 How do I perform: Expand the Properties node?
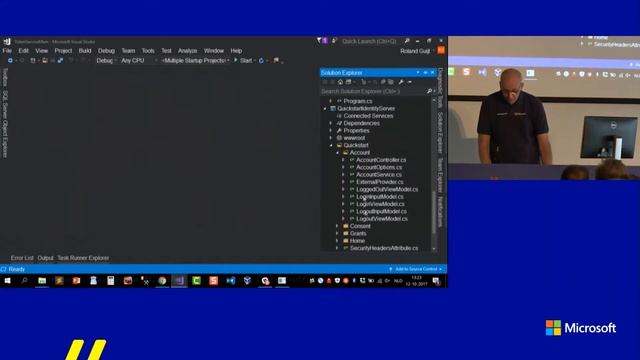pos(331,131)
